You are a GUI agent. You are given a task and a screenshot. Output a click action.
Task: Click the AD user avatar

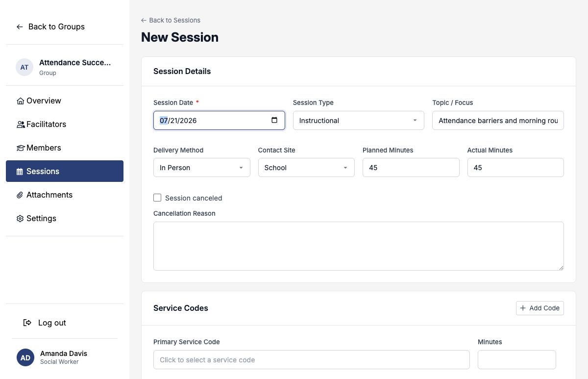(x=25, y=357)
